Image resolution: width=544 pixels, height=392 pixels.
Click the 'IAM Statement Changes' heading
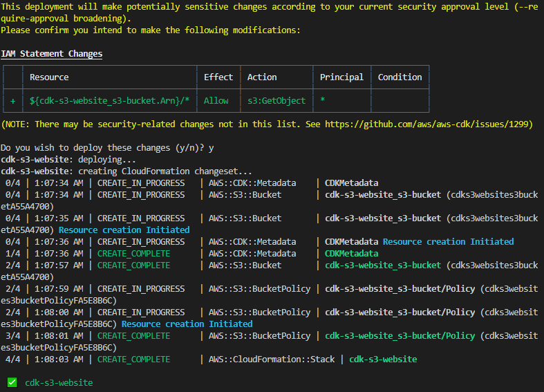point(52,54)
